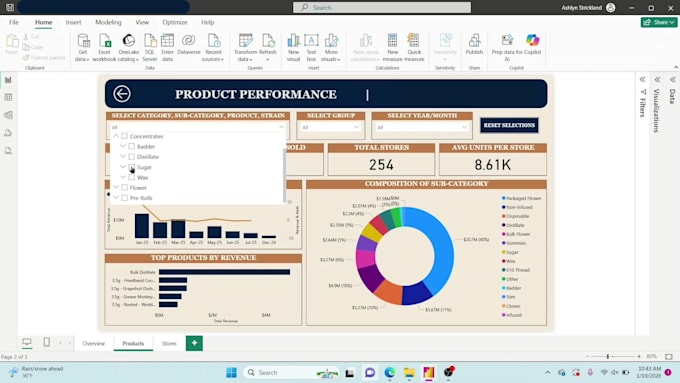Open the Windows Start menu
Screen dimensions: 680x383
(232, 373)
